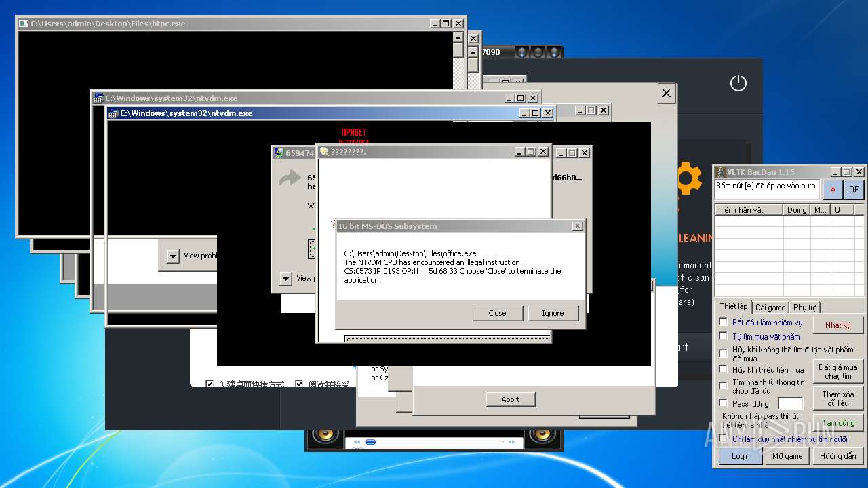Close the 16 bit MS-DOS Subsystem dialog with X
Viewport: 868px width, 488px height.
(577, 226)
